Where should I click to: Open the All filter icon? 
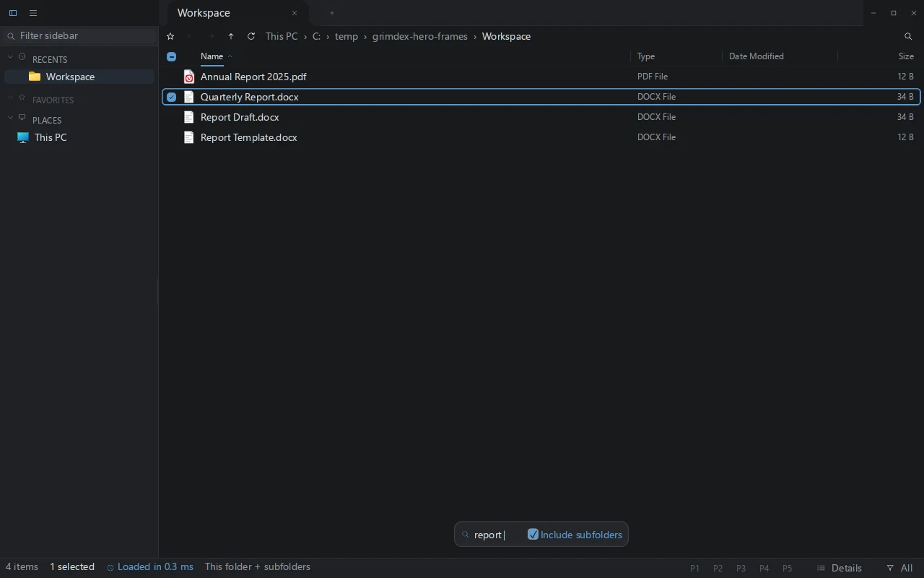(x=890, y=568)
